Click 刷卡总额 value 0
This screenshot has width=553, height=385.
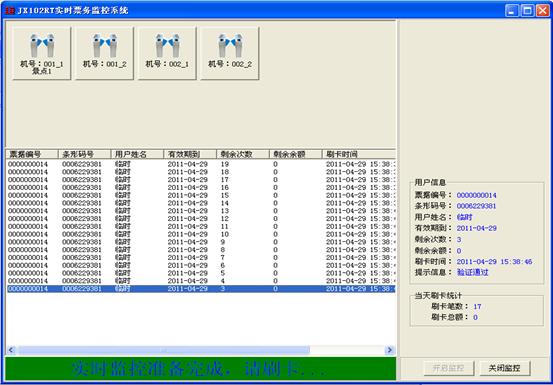pos(475,318)
